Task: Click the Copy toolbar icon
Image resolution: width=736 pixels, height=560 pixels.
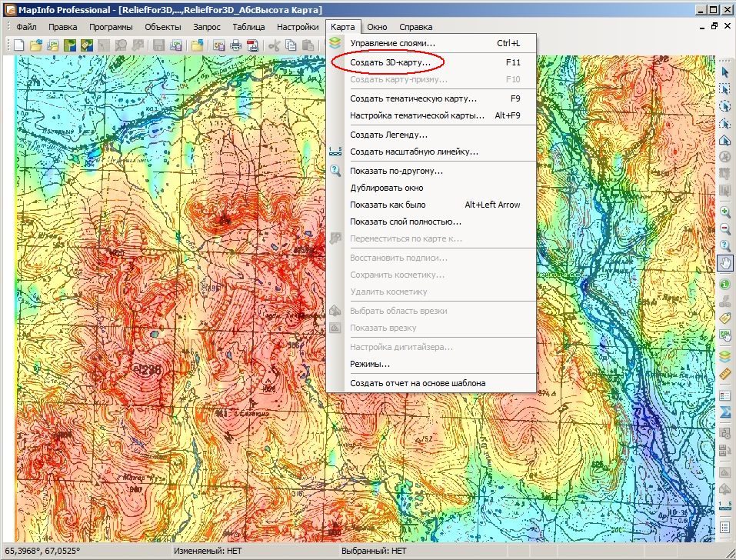Action: click(x=291, y=45)
